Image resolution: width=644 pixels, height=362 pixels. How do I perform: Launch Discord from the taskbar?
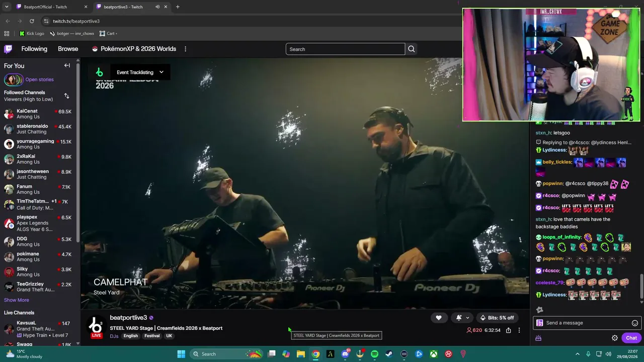(x=345, y=354)
